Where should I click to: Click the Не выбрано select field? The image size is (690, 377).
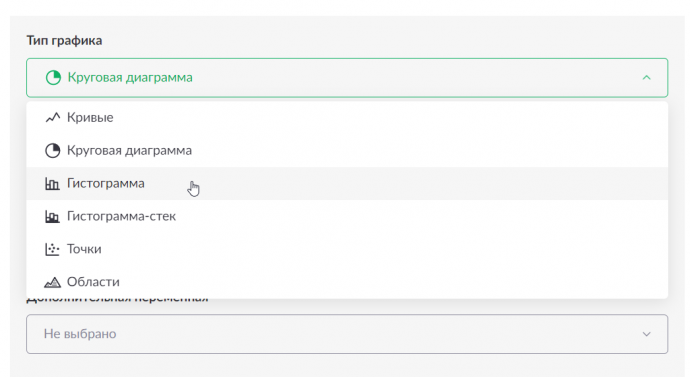pyautogui.click(x=347, y=334)
